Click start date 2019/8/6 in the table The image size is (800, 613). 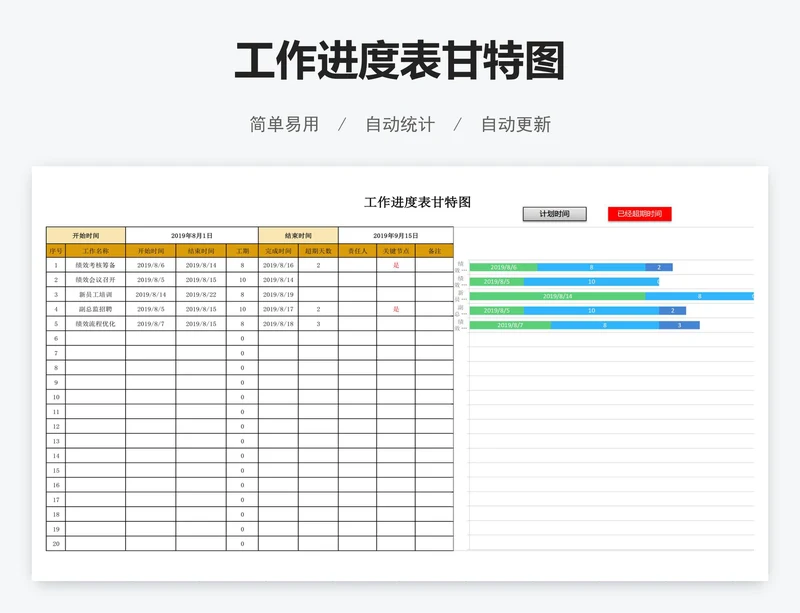151,265
